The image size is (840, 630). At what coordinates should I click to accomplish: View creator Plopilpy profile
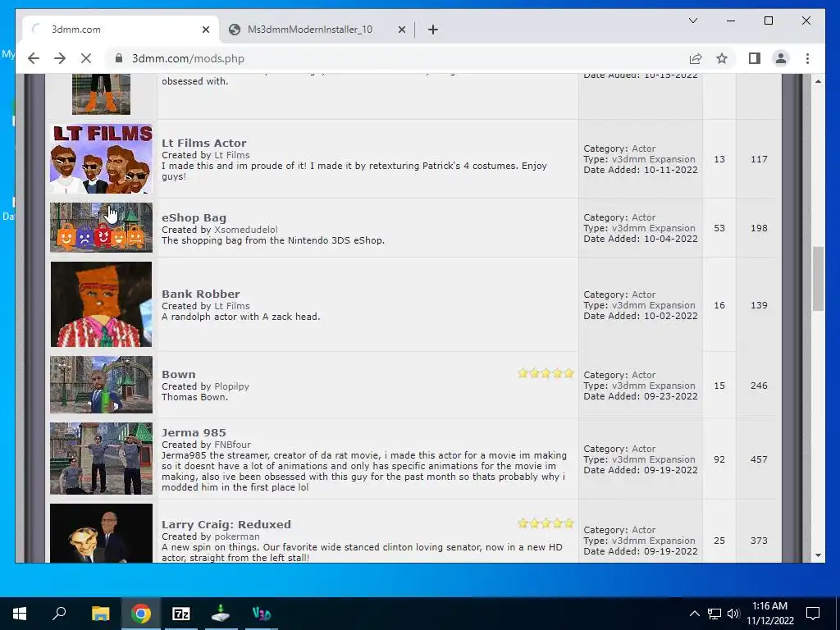pyautogui.click(x=231, y=386)
